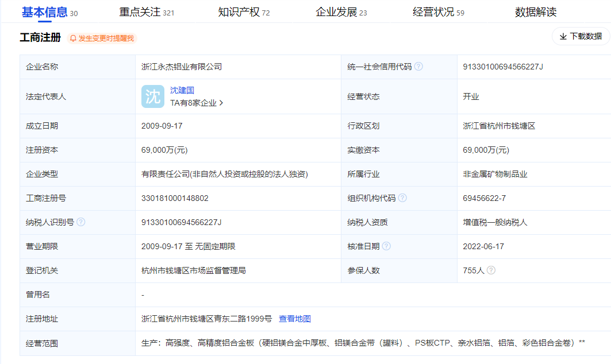Click help icon next to 核准日期
This screenshot has height=364, width=611.
[386, 246]
